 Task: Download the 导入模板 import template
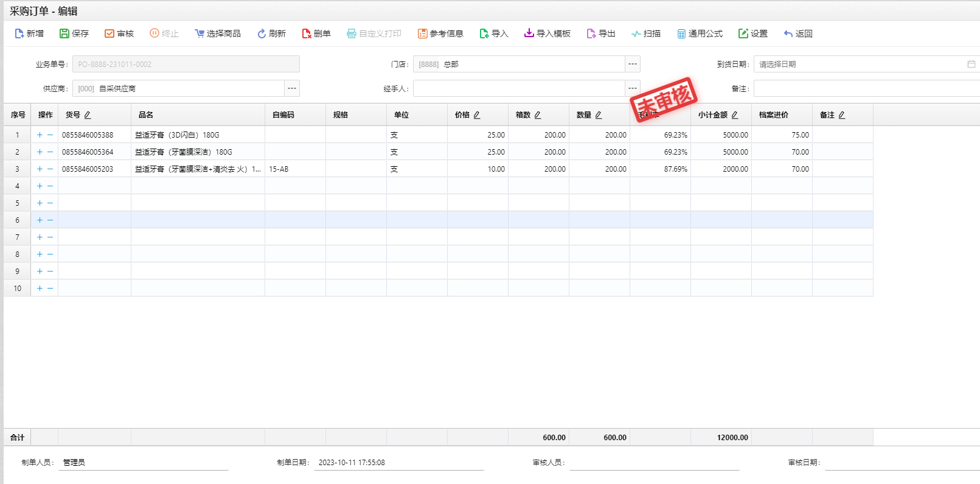tap(547, 33)
